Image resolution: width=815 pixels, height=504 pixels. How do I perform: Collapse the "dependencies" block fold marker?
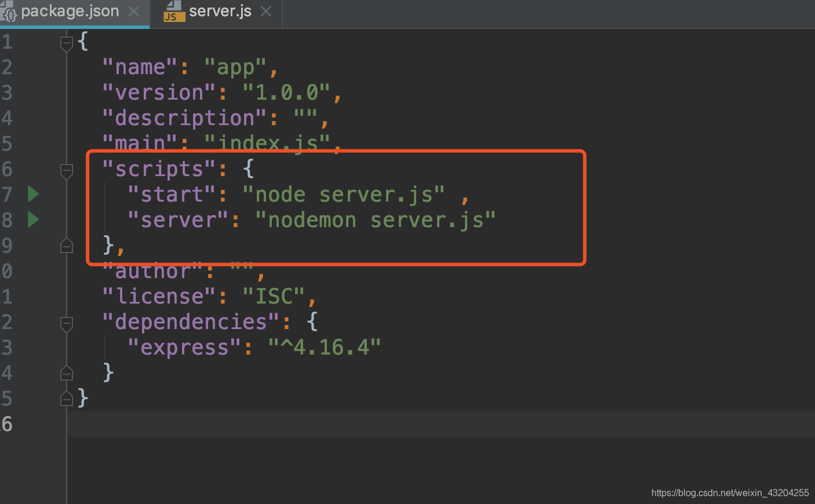pos(67,324)
